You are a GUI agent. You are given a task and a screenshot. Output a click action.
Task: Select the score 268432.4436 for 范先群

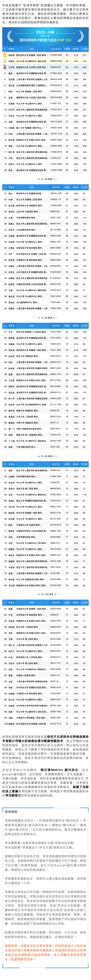(x=56, y=79)
